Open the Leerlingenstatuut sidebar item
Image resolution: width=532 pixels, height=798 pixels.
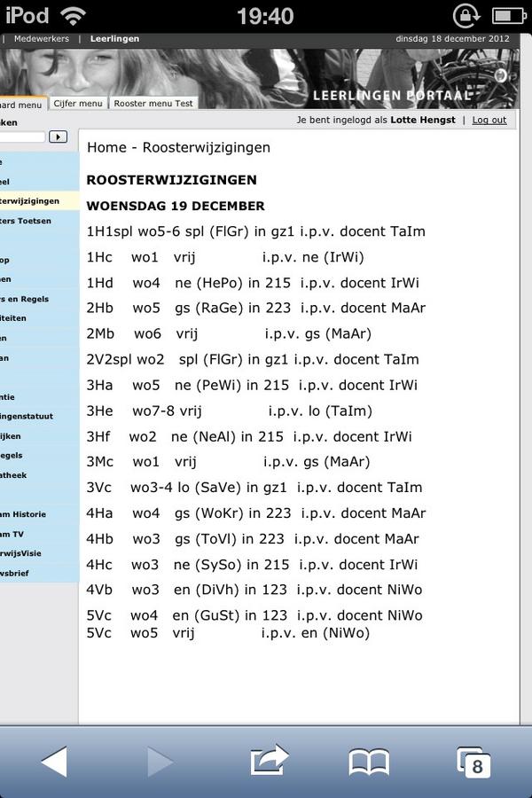(39, 417)
